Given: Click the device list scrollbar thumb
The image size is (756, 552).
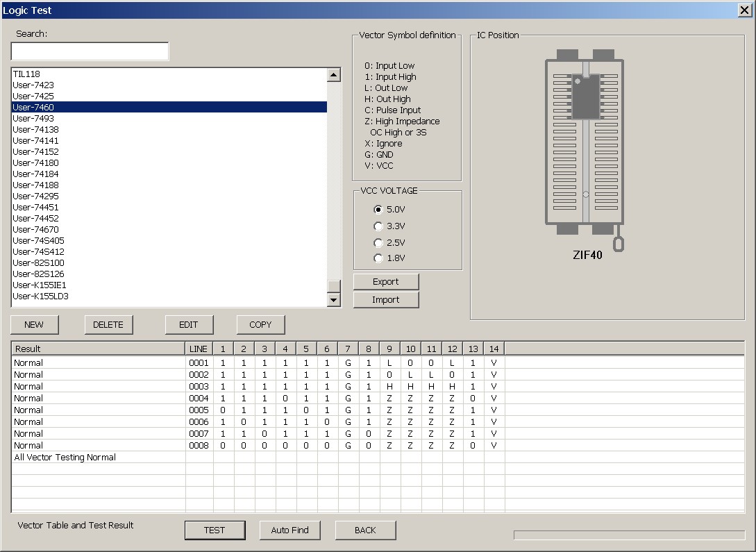Looking at the screenshot, I should 334,286.
